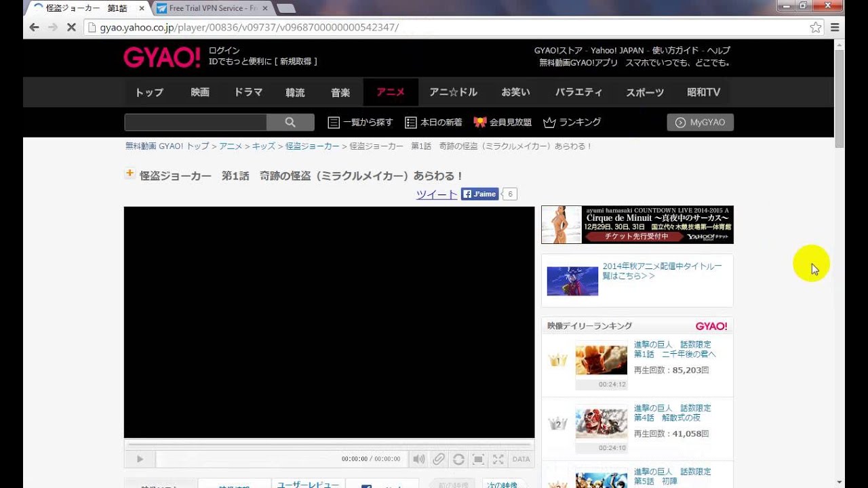Switch to Free Trial VPN Service tab

211,9
